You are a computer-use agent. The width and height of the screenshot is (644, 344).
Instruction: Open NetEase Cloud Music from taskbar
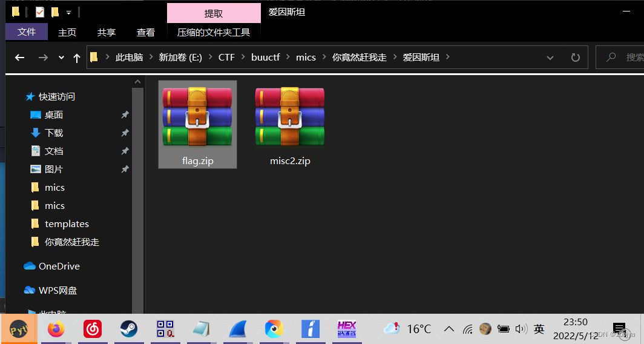point(93,329)
